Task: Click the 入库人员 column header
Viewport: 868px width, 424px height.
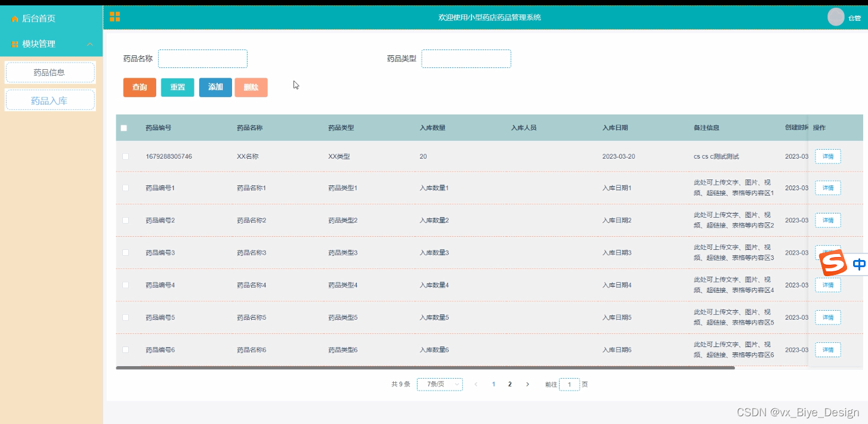Action: 524,128
